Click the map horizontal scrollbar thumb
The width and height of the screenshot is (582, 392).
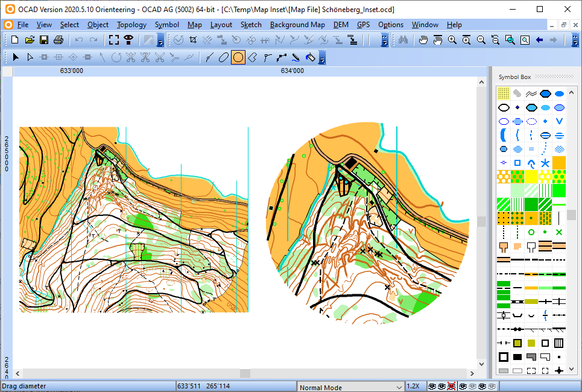(245, 373)
